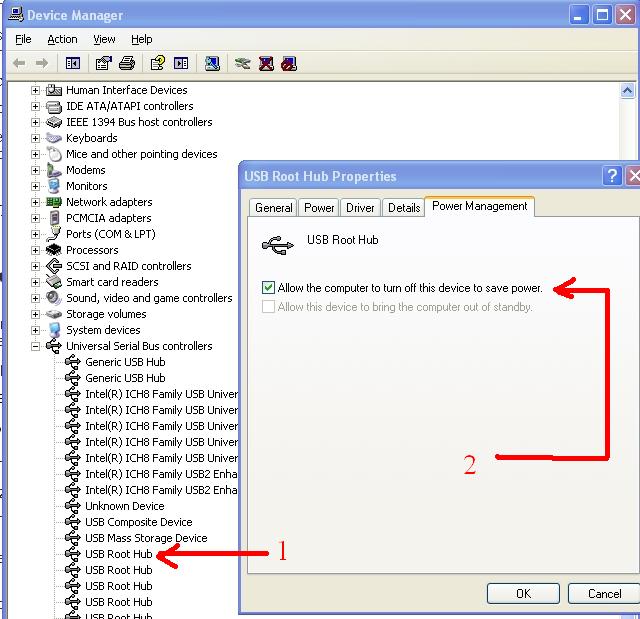Expand Human Interface Devices node
The image size is (640, 619).
pos(36,90)
